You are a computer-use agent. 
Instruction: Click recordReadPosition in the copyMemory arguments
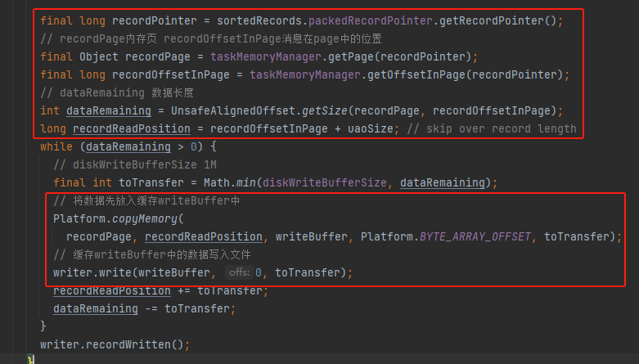(x=204, y=236)
